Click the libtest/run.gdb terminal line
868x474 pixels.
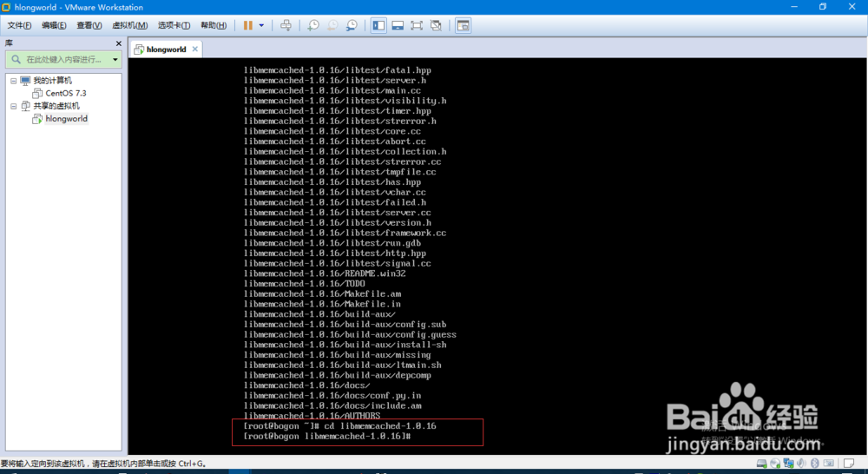click(x=332, y=243)
